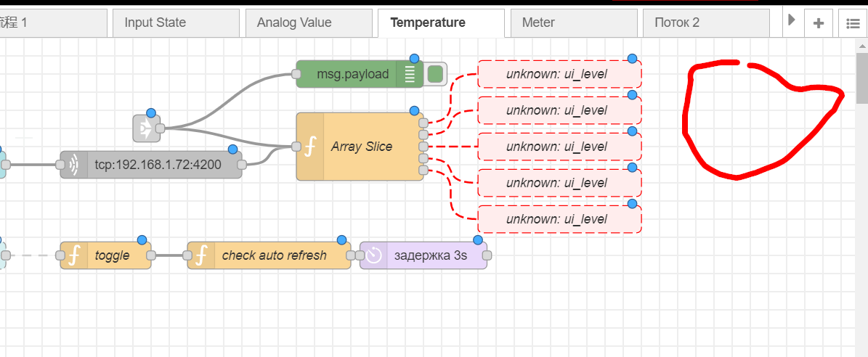Click the link-in node arrow icon

click(145, 128)
